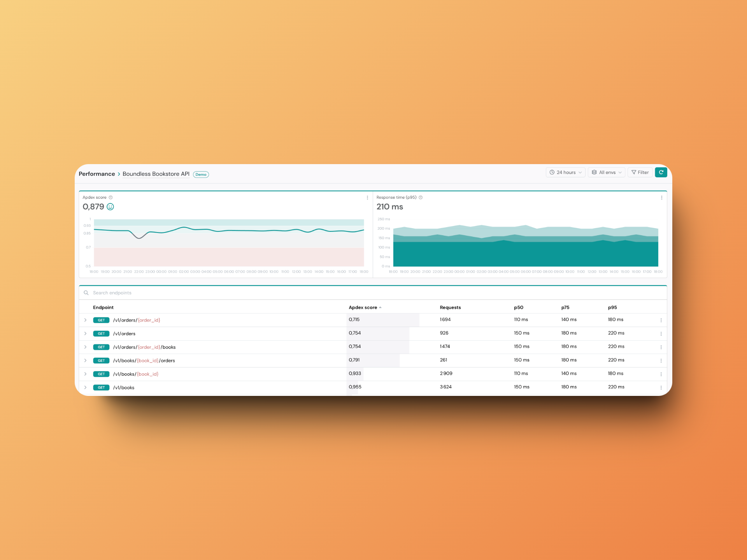Image resolution: width=747 pixels, height=560 pixels.
Task: Open the Filter options
Action: (x=640, y=172)
